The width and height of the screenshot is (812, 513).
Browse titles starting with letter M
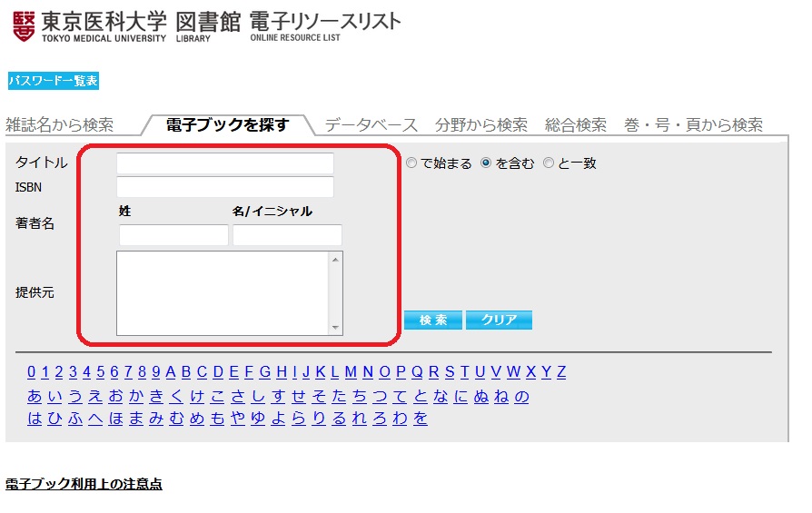352,371
